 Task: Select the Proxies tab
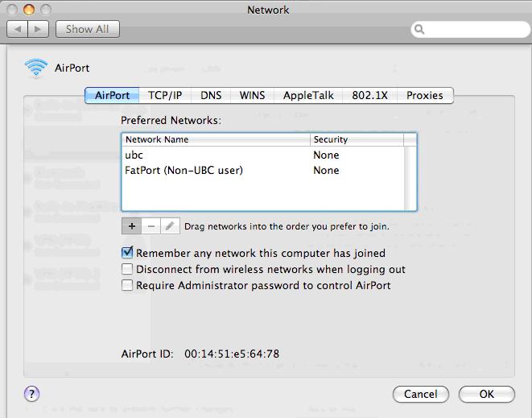tap(424, 95)
